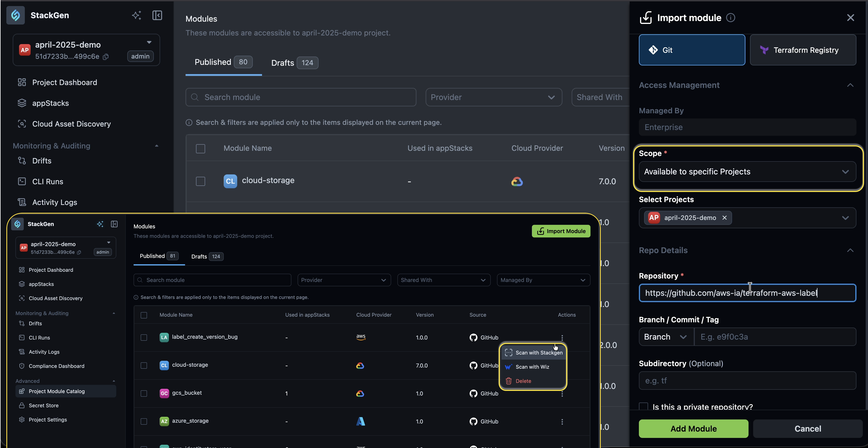Close the Import module panel with X
Image resolution: width=868 pixels, height=448 pixels.
pyautogui.click(x=850, y=18)
